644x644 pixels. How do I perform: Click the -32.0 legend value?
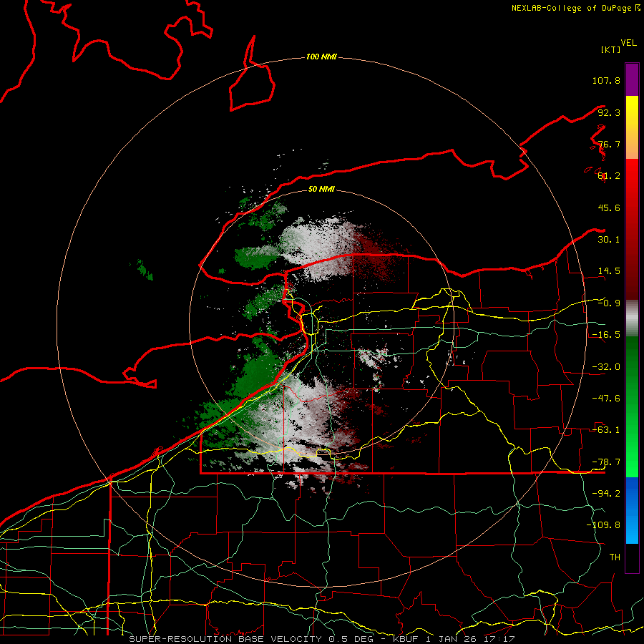pos(606,367)
